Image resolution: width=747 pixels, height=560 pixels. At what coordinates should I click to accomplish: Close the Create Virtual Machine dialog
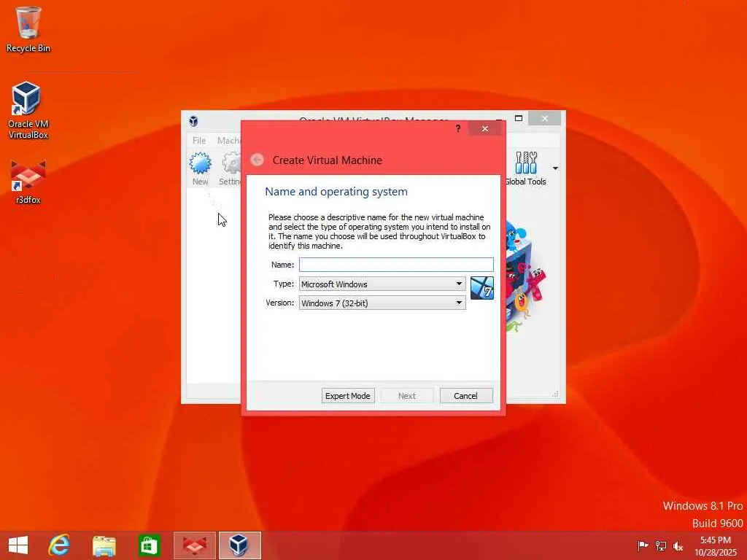484,128
